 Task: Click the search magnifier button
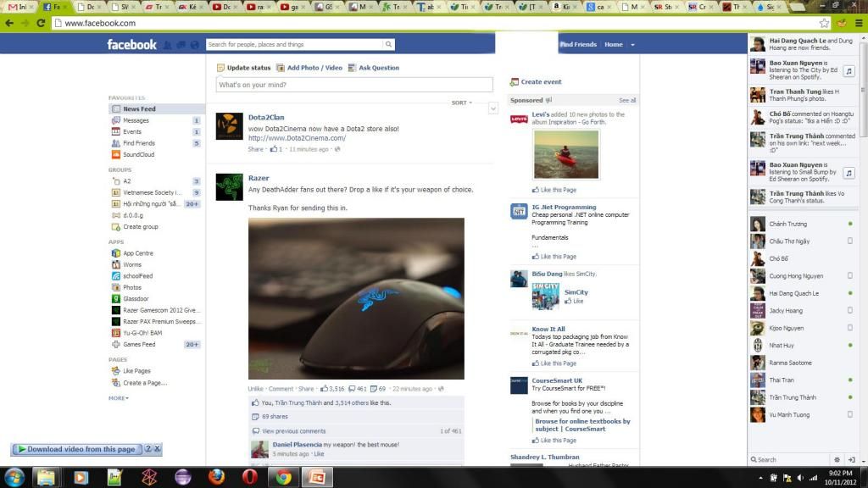(x=388, y=44)
